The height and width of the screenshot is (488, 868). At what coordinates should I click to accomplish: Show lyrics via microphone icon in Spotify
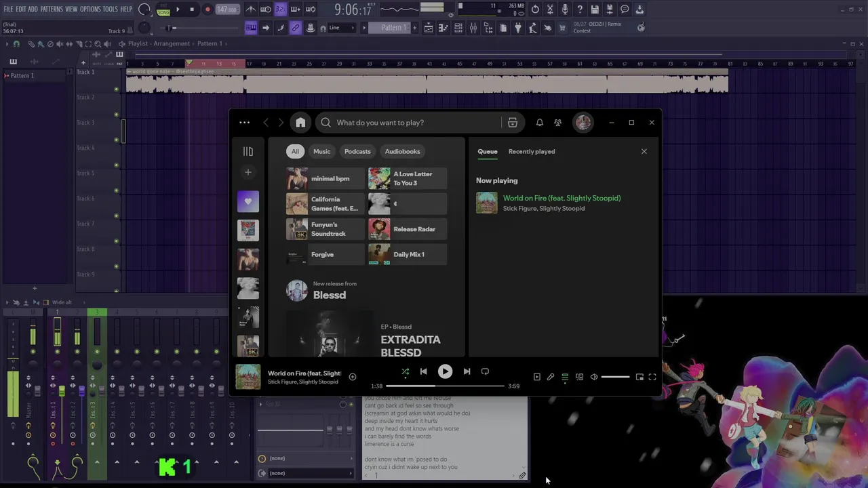(551, 377)
